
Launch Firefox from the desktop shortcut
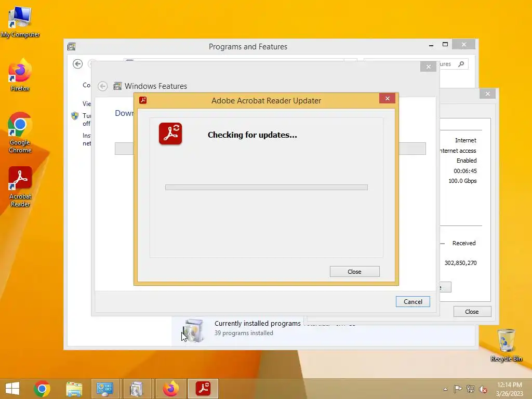click(x=20, y=75)
